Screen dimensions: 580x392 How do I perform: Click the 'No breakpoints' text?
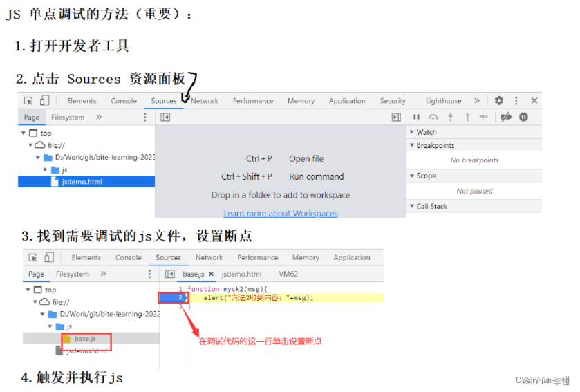(474, 160)
